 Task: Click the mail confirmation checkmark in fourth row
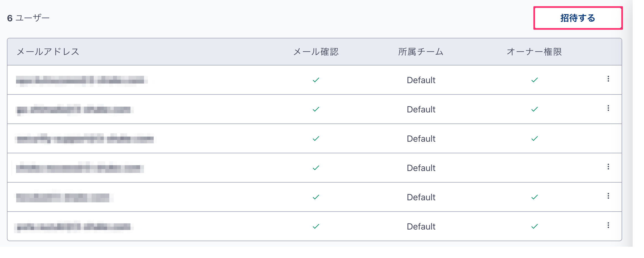click(x=316, y=168)
